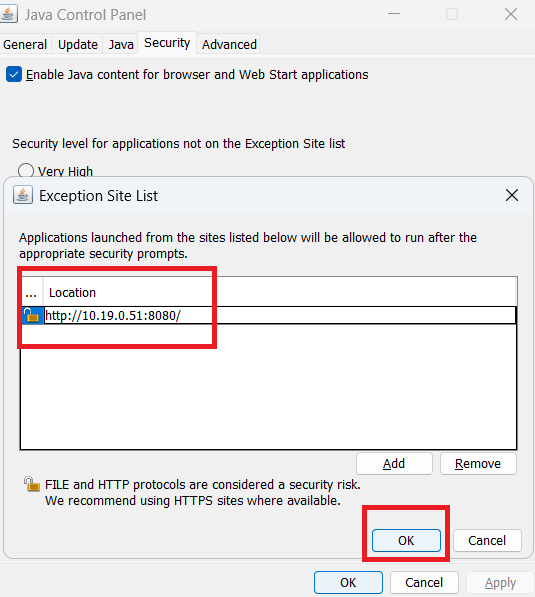
Task: Click the Add button for a new site
Action: pyautogui.click(x=394, y=463)
